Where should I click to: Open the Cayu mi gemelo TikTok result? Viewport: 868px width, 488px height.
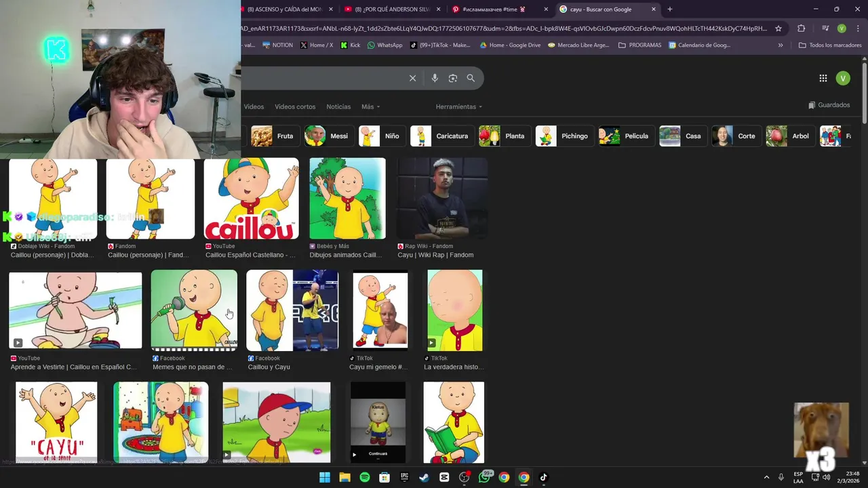pos(380,310)
